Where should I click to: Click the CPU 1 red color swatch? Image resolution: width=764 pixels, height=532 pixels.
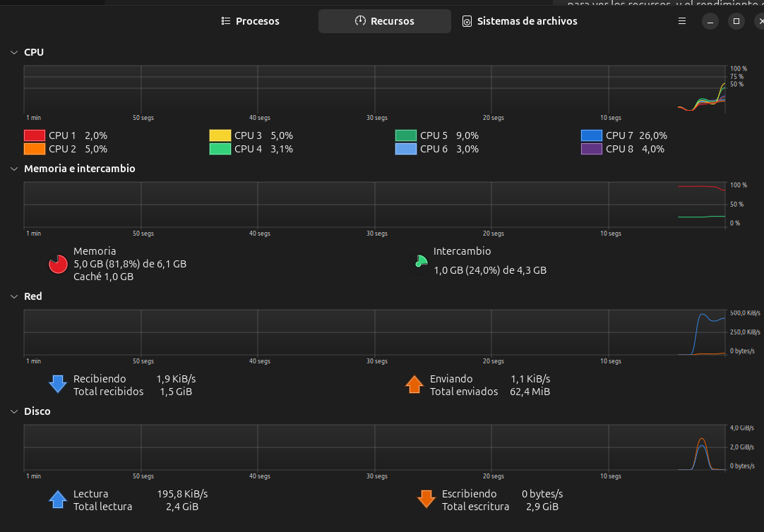[x=35, y=135]
